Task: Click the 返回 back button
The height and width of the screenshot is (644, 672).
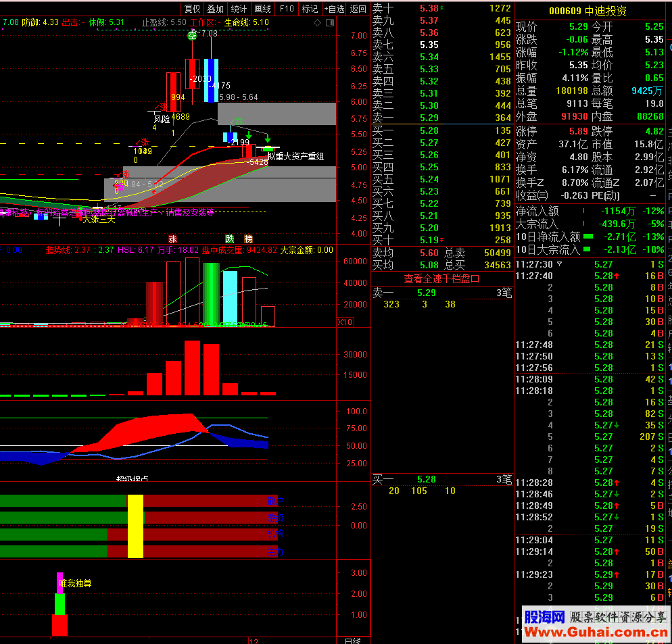Action: click(358, 9)
